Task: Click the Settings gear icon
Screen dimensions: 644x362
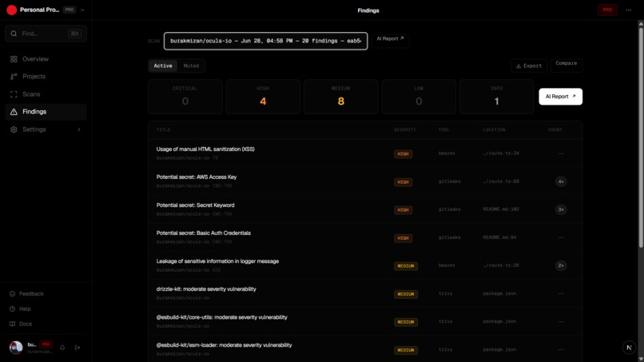Action: pyautogui.click(x=14, y=129)
